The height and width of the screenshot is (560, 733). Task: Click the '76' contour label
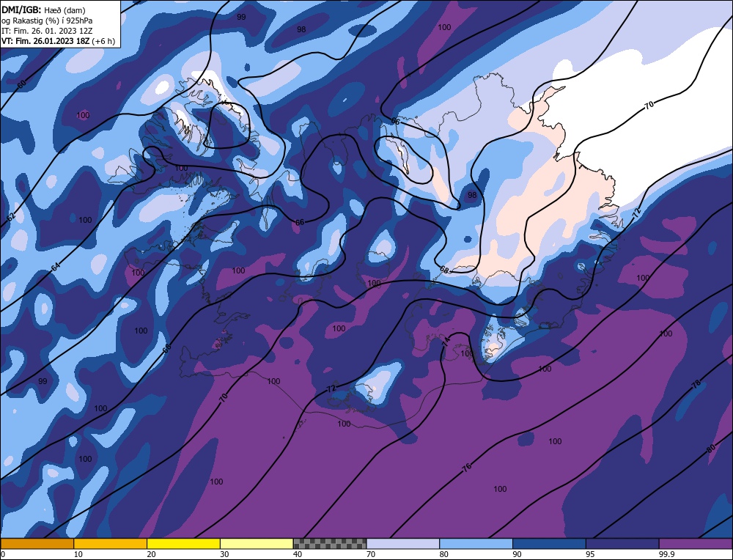click(x=466, y=466)
